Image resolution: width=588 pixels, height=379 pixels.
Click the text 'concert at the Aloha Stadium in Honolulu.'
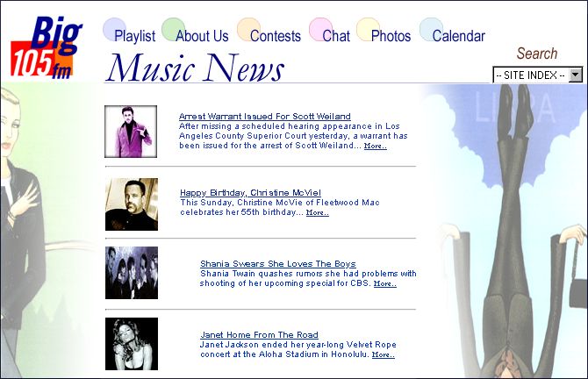pyautogui.click(x=284, y=354)
